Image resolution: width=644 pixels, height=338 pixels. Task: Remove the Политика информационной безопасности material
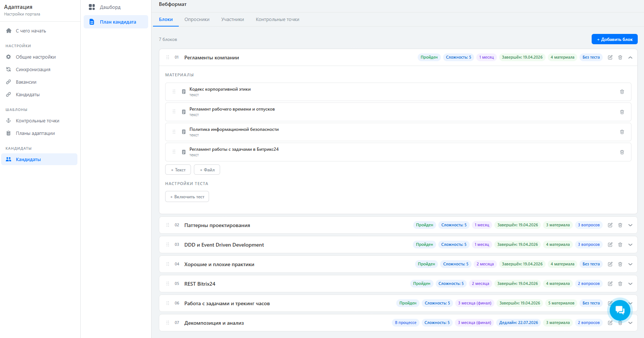tap(622, 132)
